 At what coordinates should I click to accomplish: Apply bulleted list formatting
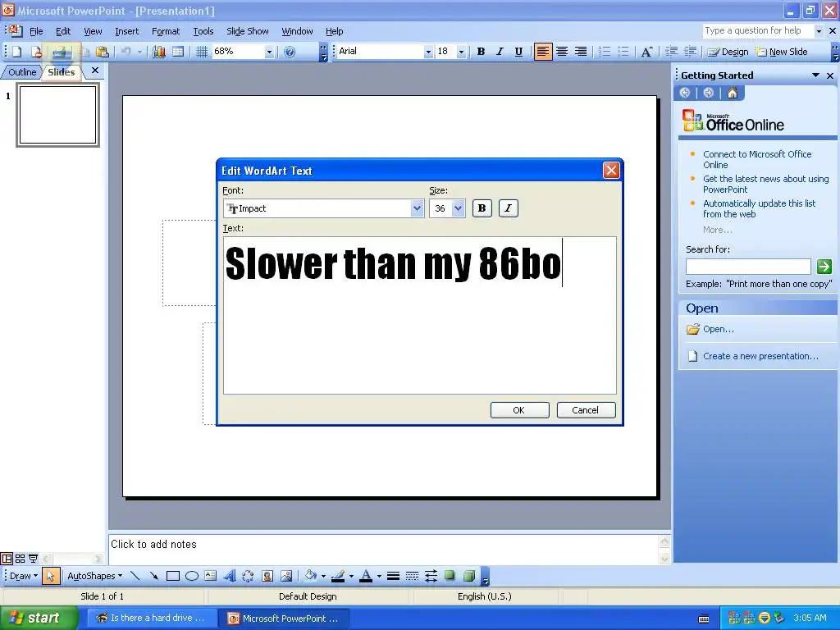[623, 52]
